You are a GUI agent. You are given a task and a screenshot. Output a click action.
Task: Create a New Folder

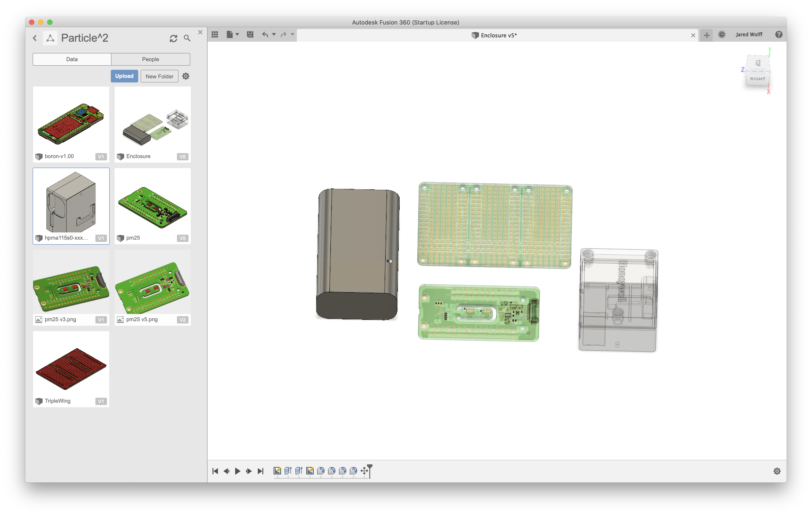tap(159, 76)
